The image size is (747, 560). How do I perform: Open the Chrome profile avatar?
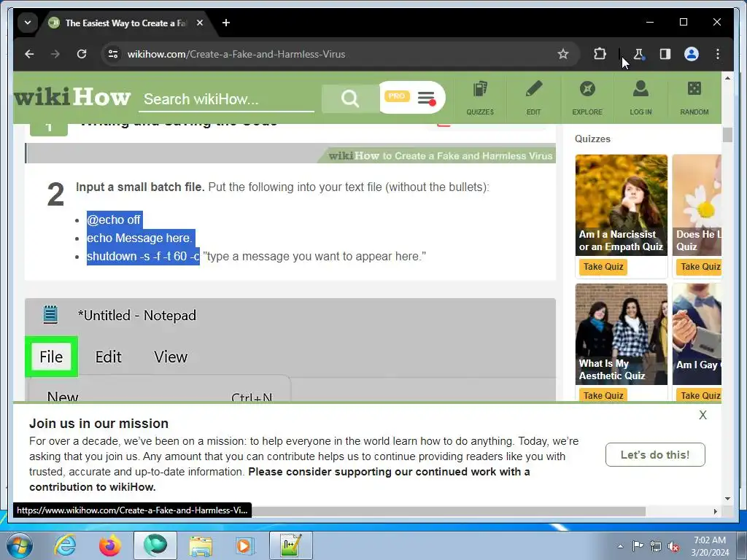pyautogui.click(x=692, y=54)
